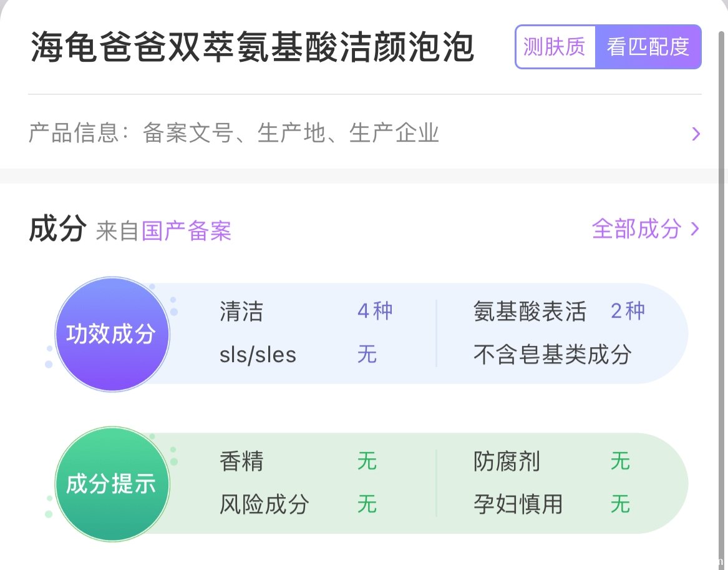Expand 产品信息 with the right chevron
Screen dimensions: 728x570
click(696, 134)
